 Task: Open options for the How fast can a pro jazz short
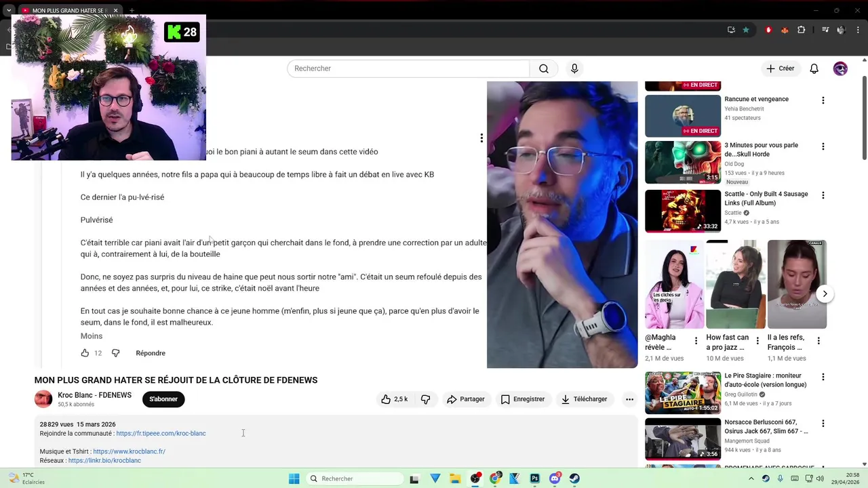click(757, 341)
